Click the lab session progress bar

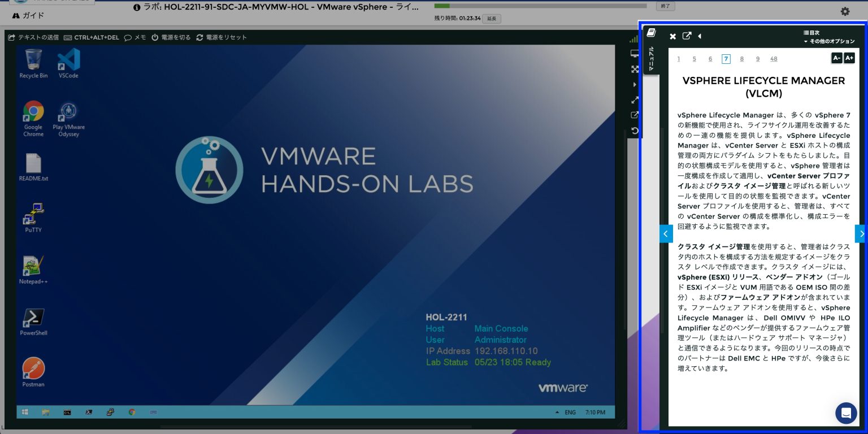pos(542,6)
